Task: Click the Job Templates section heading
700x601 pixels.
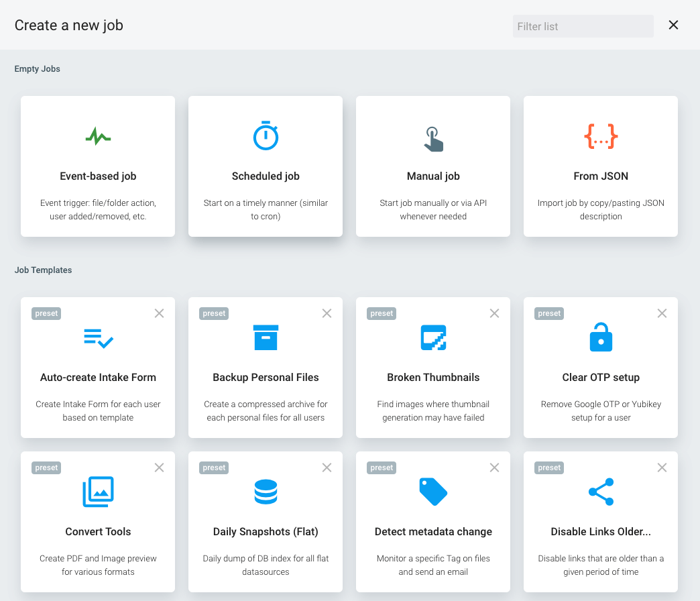Action: pyautogui.click(x=44, y=270)
